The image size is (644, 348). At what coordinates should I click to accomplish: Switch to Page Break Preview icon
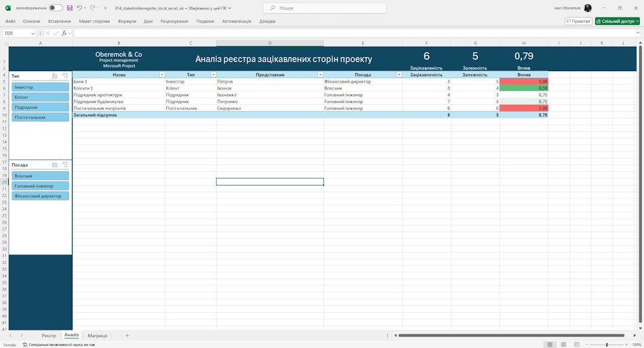point(577,345)
